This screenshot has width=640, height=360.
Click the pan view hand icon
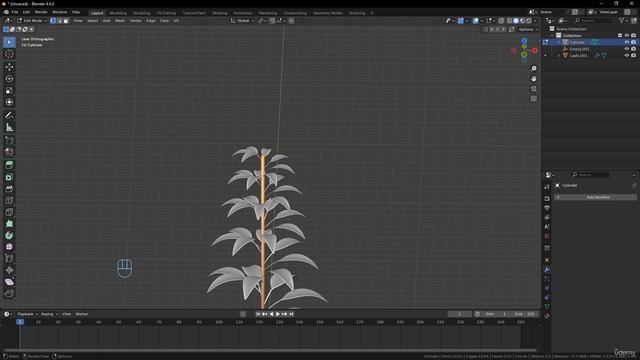pyautogui.click(x=533, y=78)
